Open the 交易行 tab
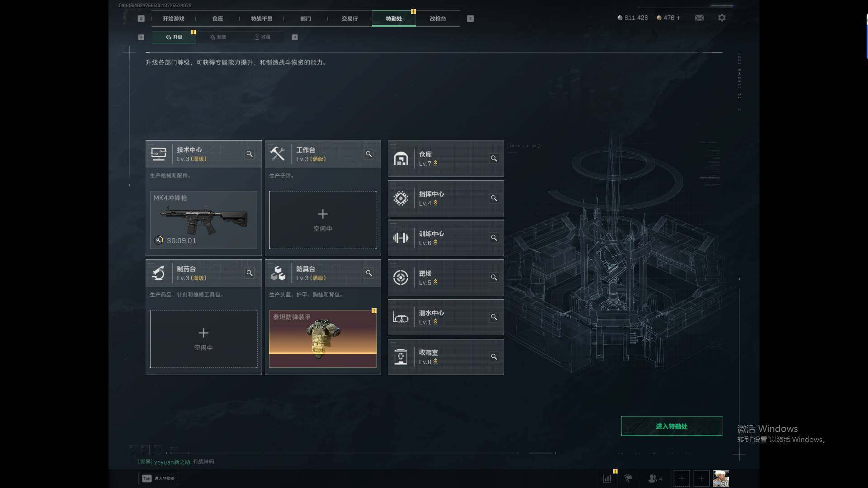The width and height of the screenshot is (868, 488). click(x=349, y=19)
